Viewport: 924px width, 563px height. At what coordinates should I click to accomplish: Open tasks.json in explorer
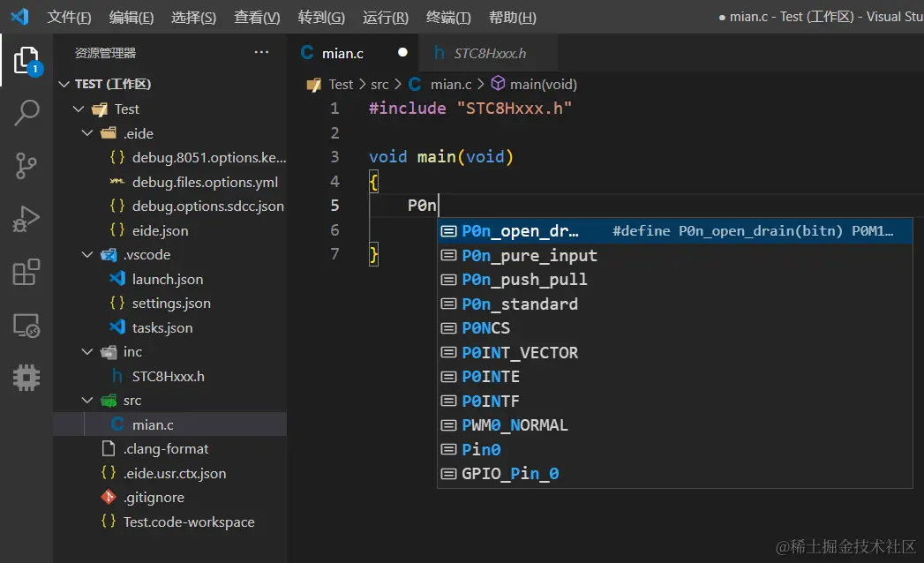coord(169,327)
